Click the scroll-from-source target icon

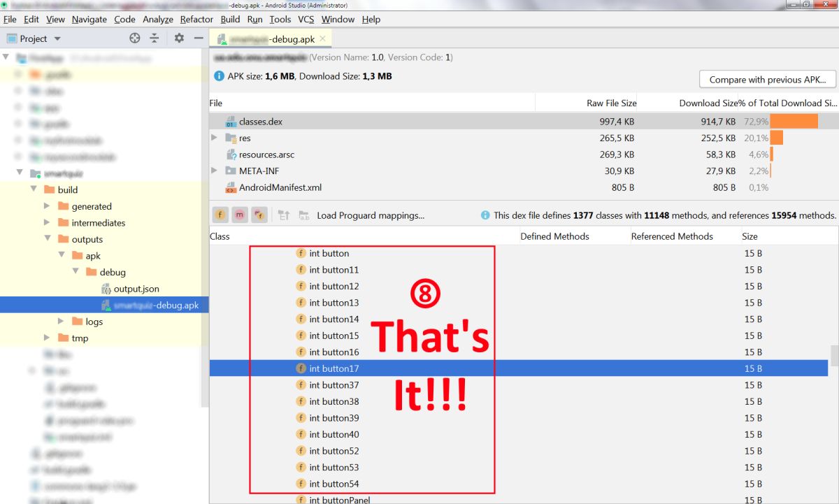pyautogui.click(x=135, y=38)
